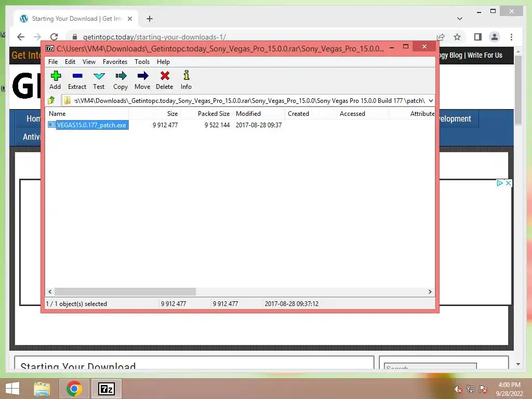532x399 pixels.
Task: Click into the 7-Zip path field
Action: pyautogui.click(x=248, y=100)
